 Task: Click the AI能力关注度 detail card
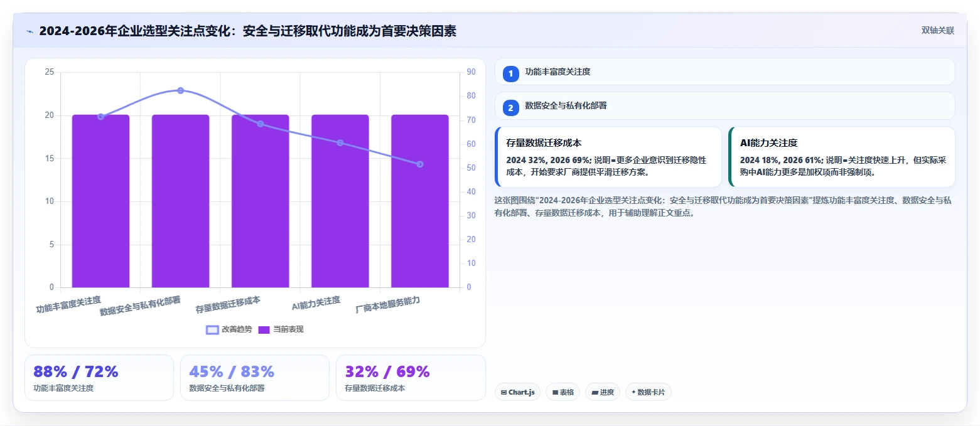click(841, 157)
